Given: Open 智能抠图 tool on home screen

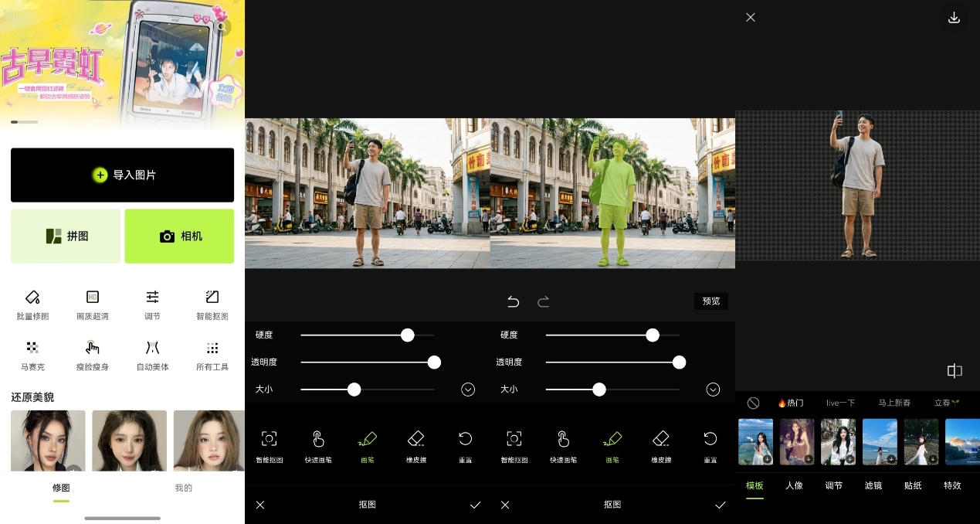Looking at the screenshot, I should pos(212,305).
